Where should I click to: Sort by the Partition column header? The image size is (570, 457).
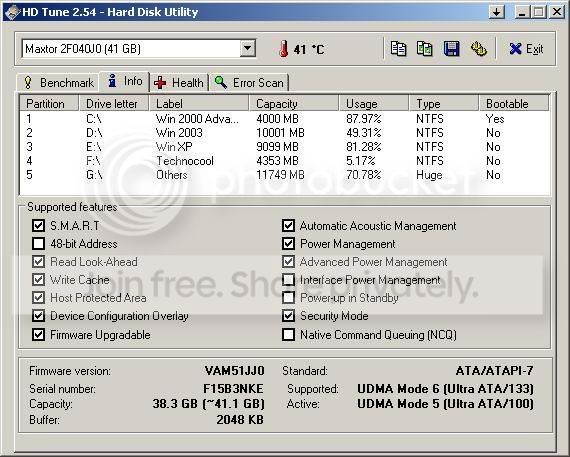coord(49,104)
